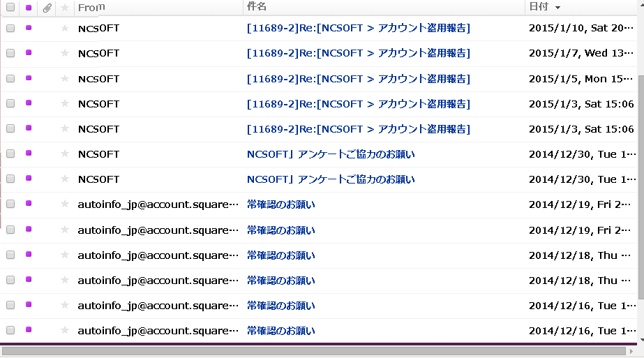644x358 pixels.
Task: Click the scroll-right arrow of horizontal scrollbar
Action: (x=632, y=351)
